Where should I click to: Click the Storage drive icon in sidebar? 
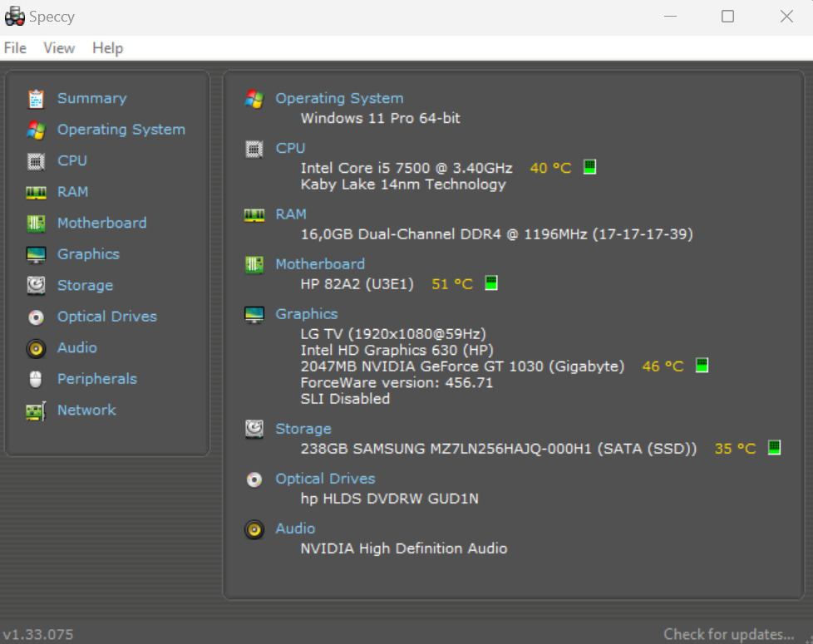click(36, 285)
